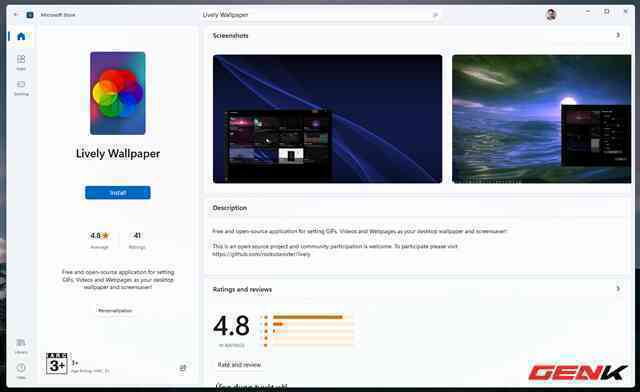Open the Apps section in sidebar
The image size is (640, 392).
tap(21, 62)
